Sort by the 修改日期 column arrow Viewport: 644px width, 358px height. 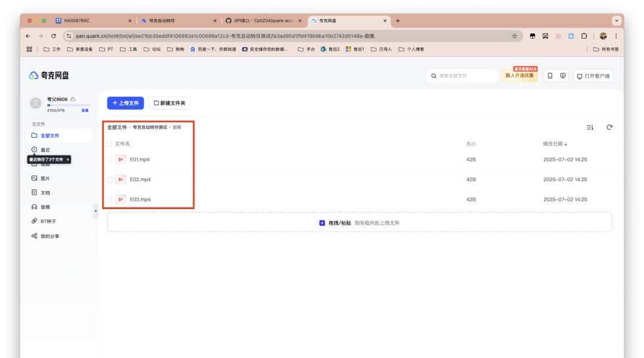coord(566,144)
